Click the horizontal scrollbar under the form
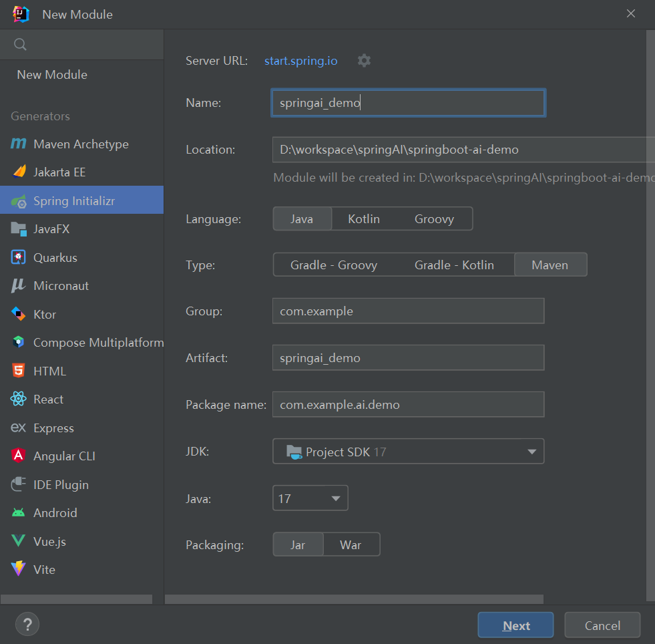Viewport: 655px width, 644px height. pyautogui.click(x=354, y=599)
